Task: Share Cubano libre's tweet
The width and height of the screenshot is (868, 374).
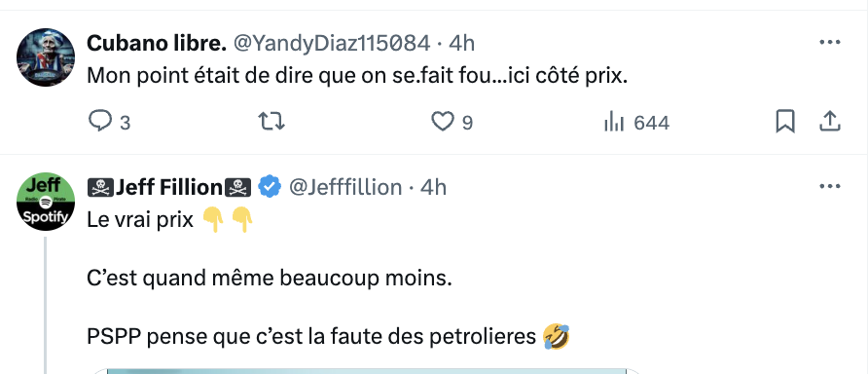Action: pos(830,122)
